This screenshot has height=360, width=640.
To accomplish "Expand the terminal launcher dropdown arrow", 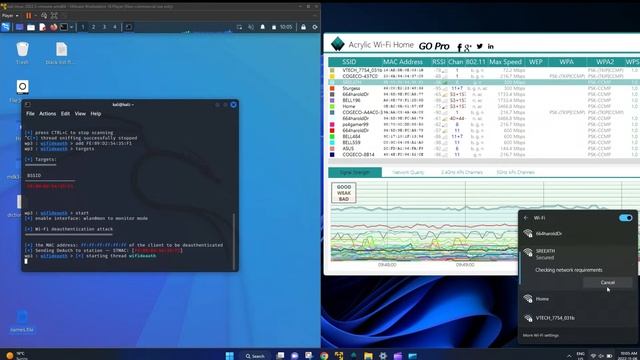I will 71,27.
